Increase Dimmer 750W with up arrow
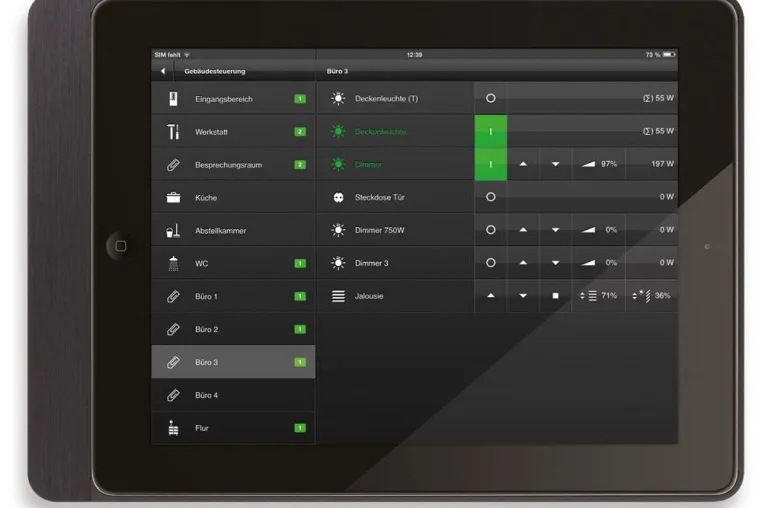The height and width of the screenshot is (508, 762). [523, 229]
